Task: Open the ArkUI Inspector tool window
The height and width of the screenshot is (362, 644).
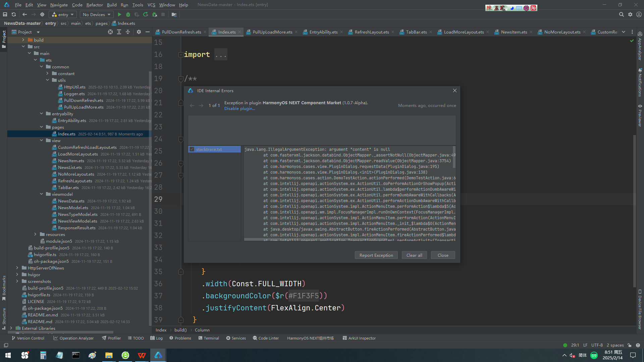Action: pyautogui.click(x=359, y=338)
